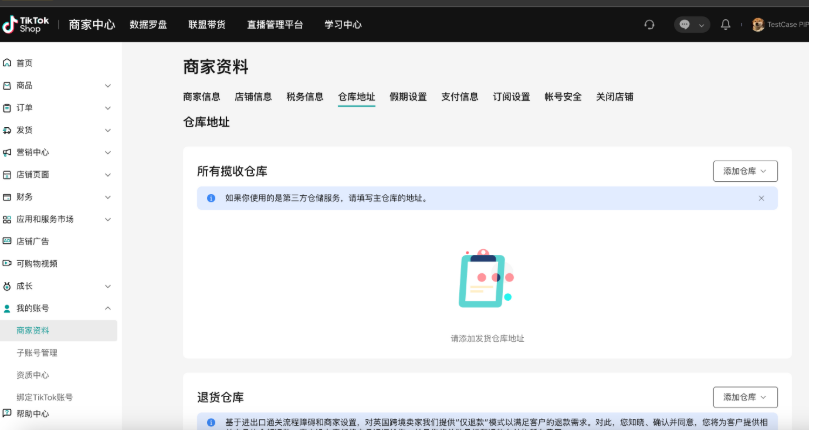Expand the 订单 sidebar menu
This screenshot has height=430, width=817.
[108, 108]
